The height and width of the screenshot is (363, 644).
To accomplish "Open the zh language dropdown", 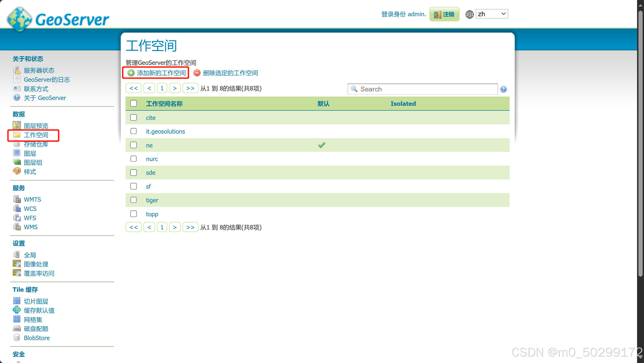I will click(x=492, y=14).
